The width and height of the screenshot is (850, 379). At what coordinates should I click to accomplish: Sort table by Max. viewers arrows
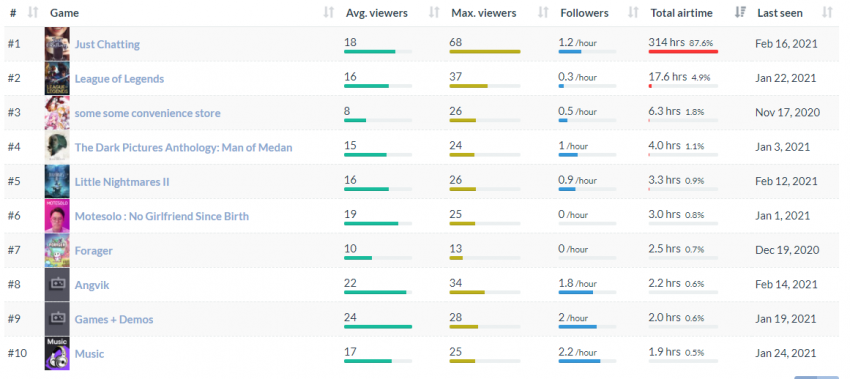[543, 13]
